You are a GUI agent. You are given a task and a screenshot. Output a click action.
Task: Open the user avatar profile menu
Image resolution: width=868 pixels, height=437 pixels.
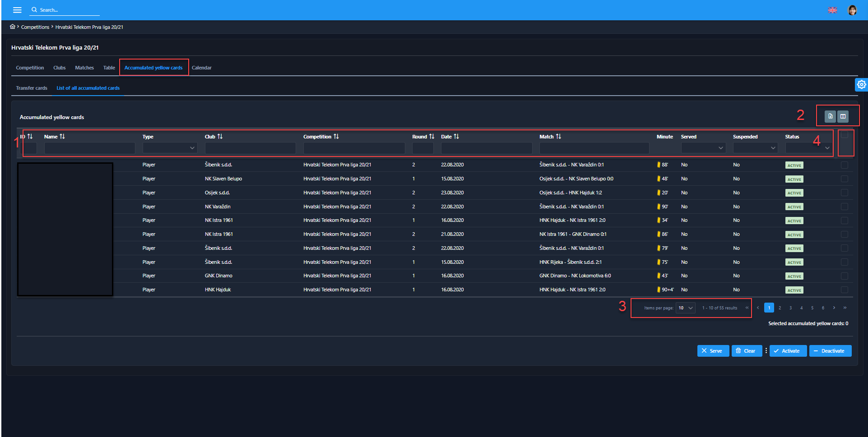click(x=852, y=10)
